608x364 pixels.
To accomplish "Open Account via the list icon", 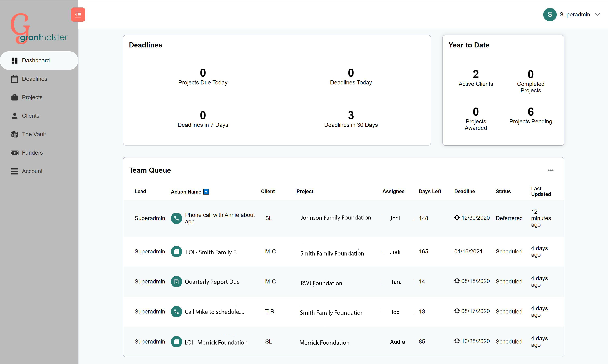I will point(14,171).
